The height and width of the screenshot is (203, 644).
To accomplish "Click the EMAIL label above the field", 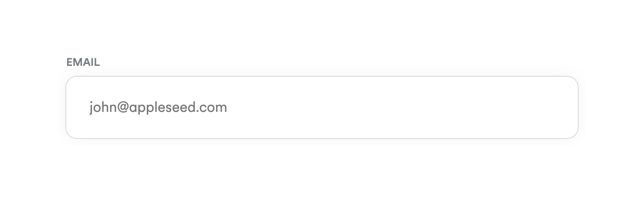I will click(83, 63).
